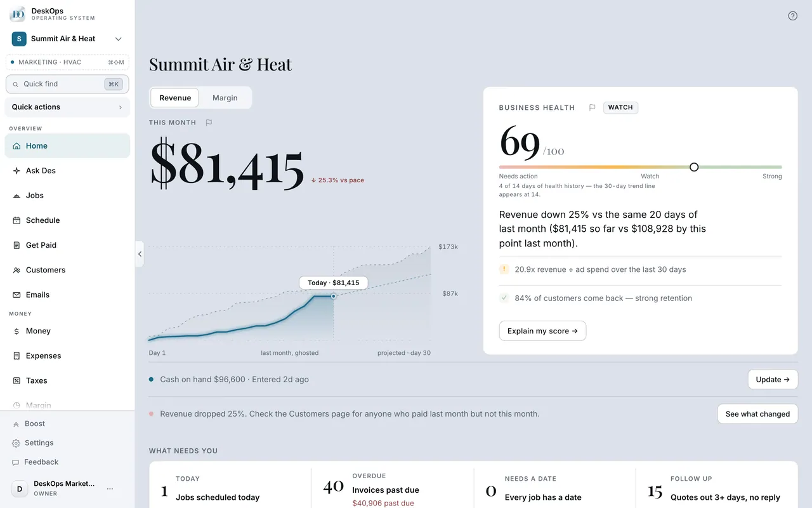
Task: Switch chart to Margin view
Action: 225,98
